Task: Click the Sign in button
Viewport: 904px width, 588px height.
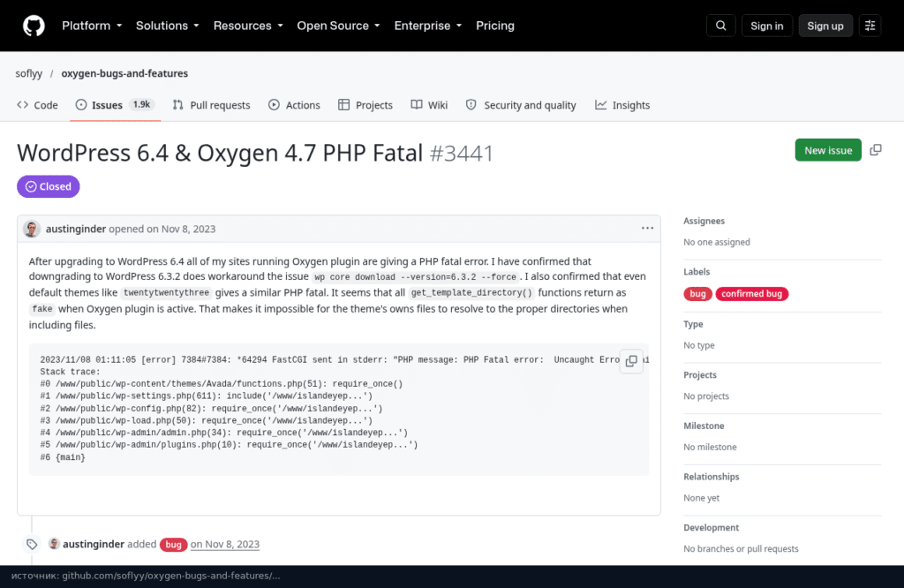Action: tap(767, 26)
